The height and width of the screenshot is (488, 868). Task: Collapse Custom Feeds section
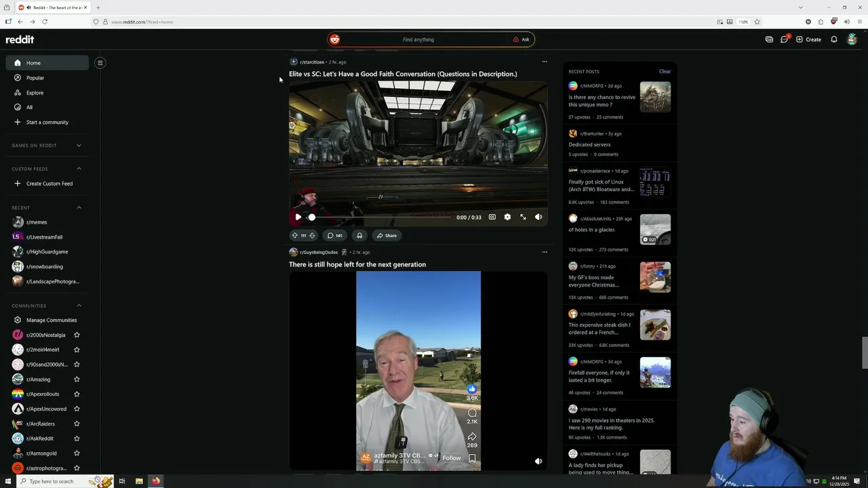point(79,169)
